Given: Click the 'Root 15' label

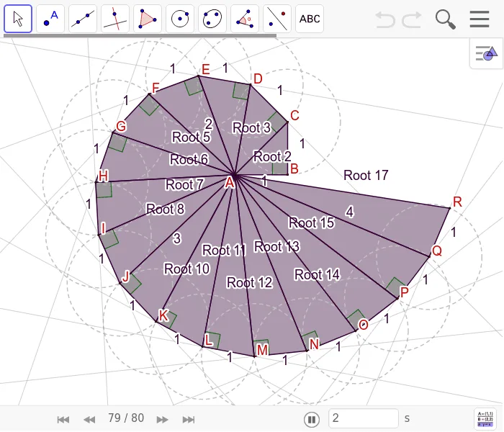Looking at the screenshot, I should pos(312,222).
